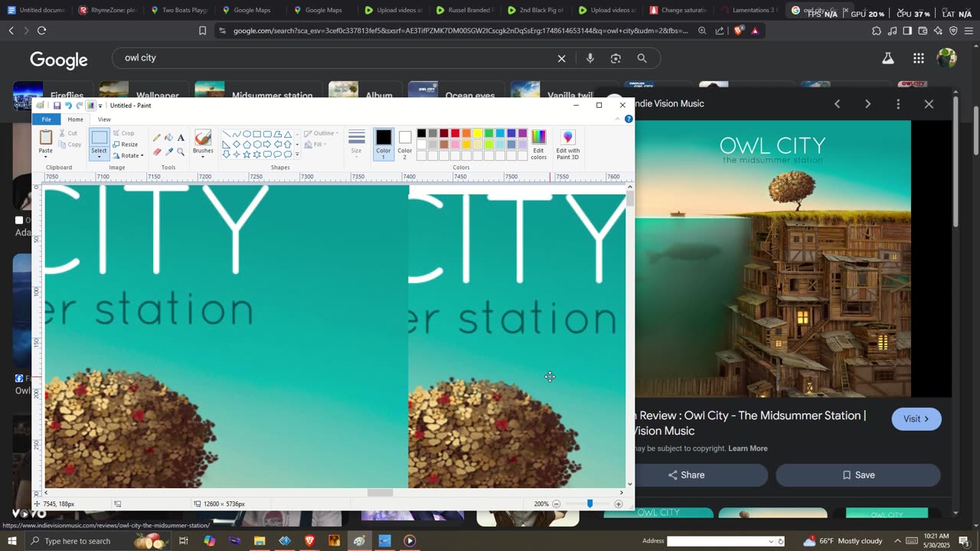980x551 pixels.
Task: Click the Undo arrow in Paint title bar
Action: (68, 106)
